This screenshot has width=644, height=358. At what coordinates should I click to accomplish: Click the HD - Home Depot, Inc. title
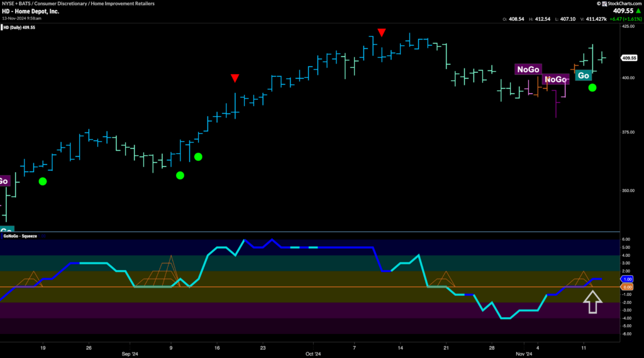(30, 11)
